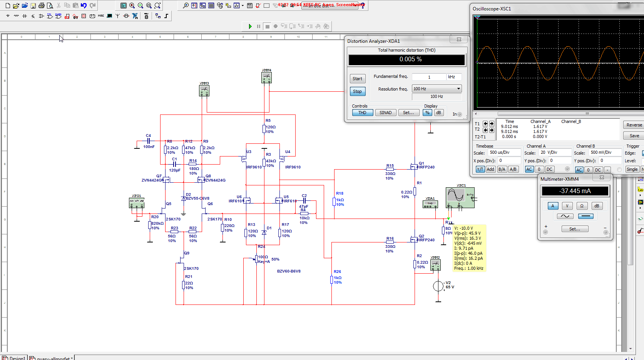Screen dimensions: 644x360
Task: Pause the simulation
Action: pyautogui.click(x=259, y=26)
